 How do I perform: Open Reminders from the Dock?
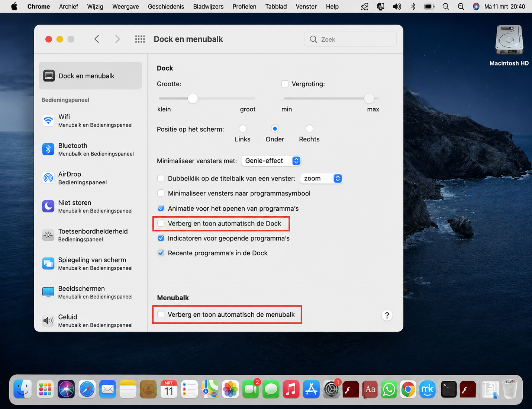point(189,389)
